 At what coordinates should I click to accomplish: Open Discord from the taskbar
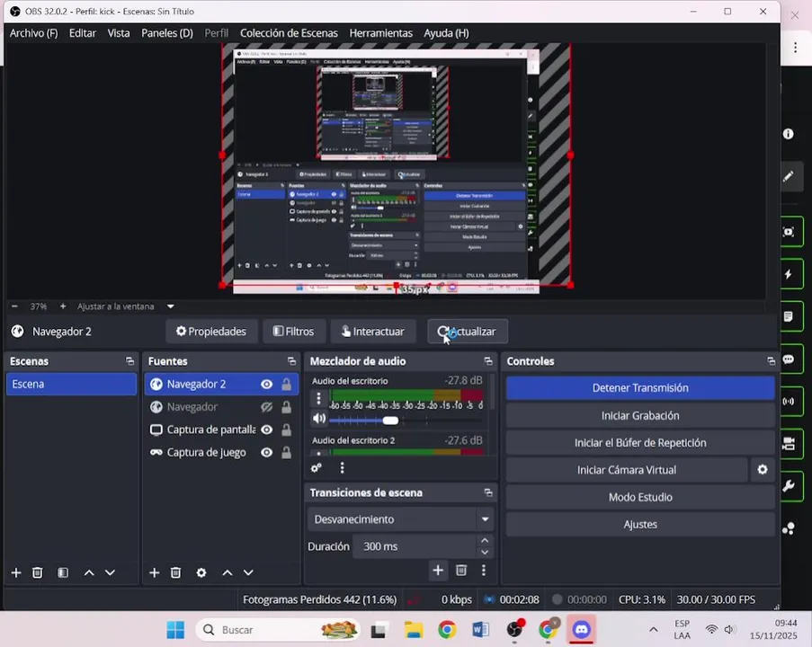581,630
